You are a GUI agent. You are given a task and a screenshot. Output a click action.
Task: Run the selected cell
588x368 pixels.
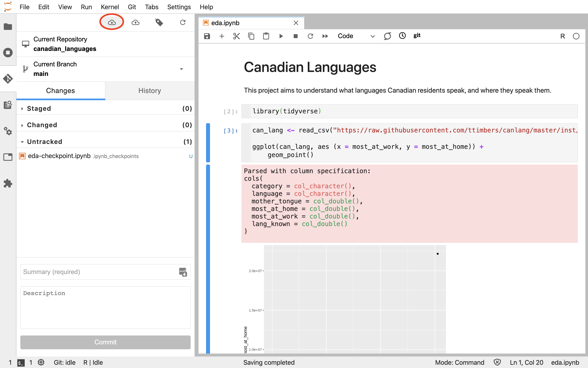[x=281, y=36]
